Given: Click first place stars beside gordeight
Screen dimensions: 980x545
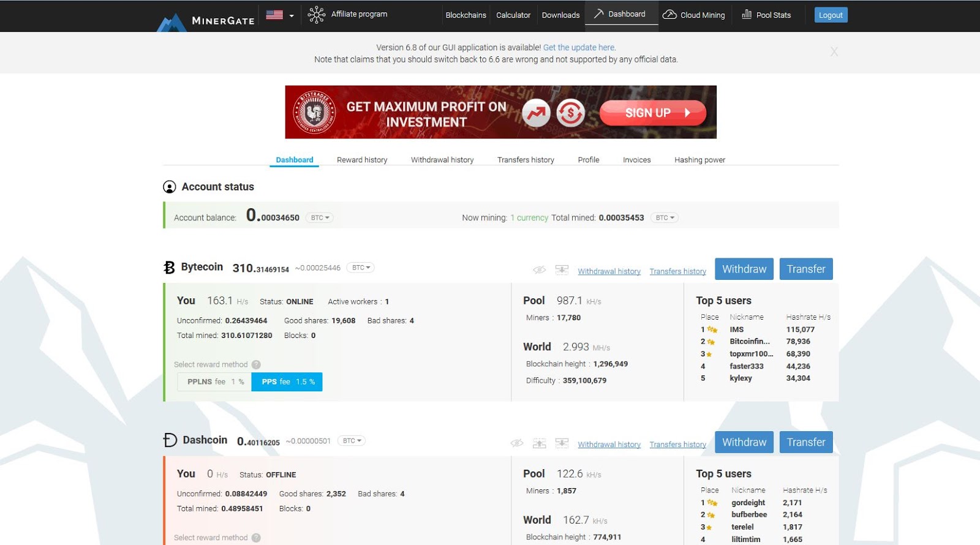Looking at the screenshot, I should (x=712, y=503).
